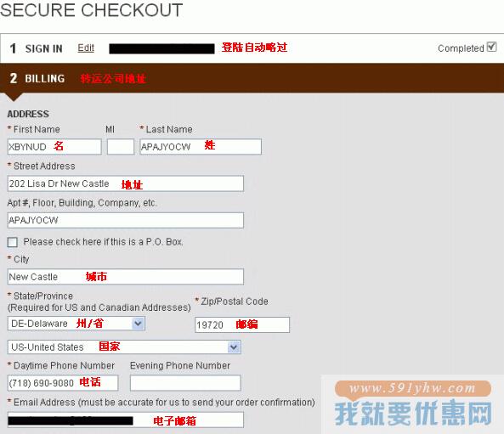Image resolution: width=504 pixels, height=434 pixels.
Task: Open the State/Province dropdown arrow
Action: tap(138, 324)
